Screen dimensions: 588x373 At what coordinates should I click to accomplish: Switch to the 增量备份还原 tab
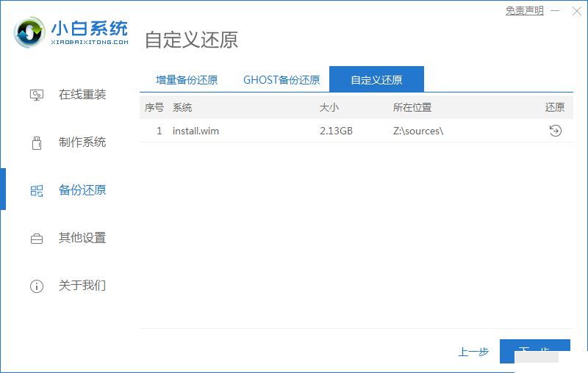(x=187, y=80)
